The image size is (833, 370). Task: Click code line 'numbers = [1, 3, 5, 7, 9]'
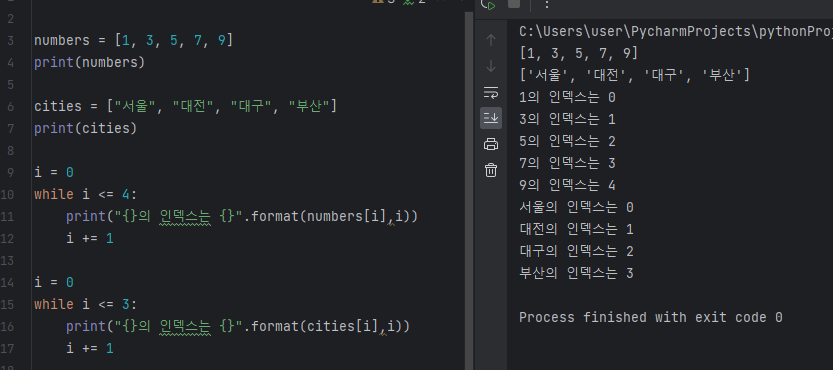(x=134, y=40)
